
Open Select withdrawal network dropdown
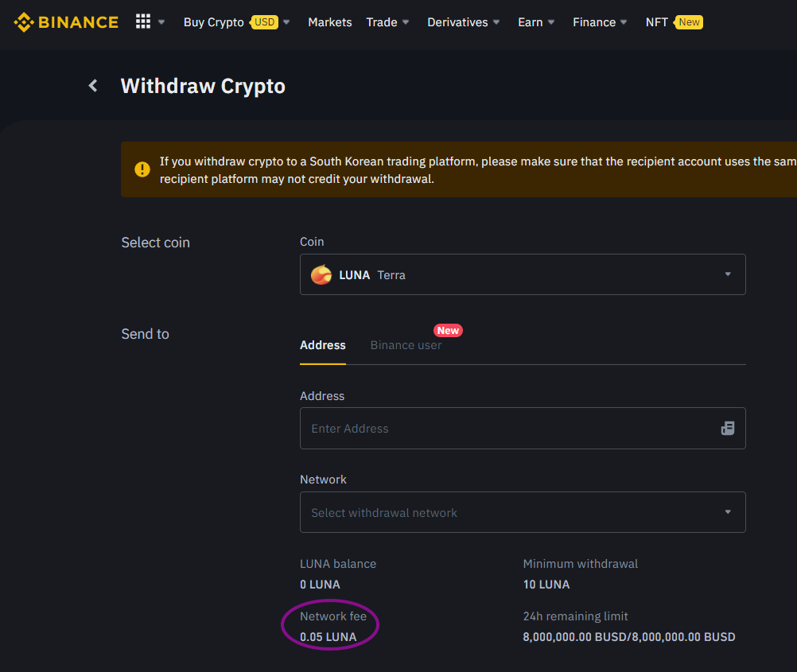point(523,512)
